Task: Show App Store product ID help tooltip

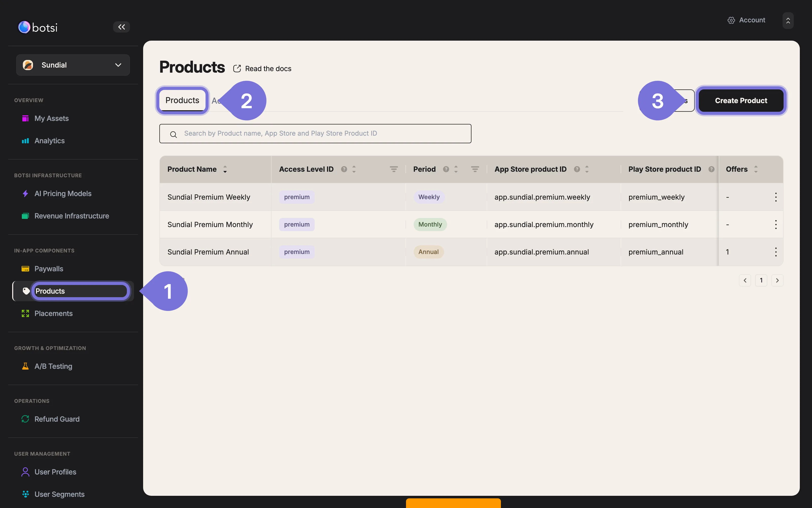Action: pos(577,169)
